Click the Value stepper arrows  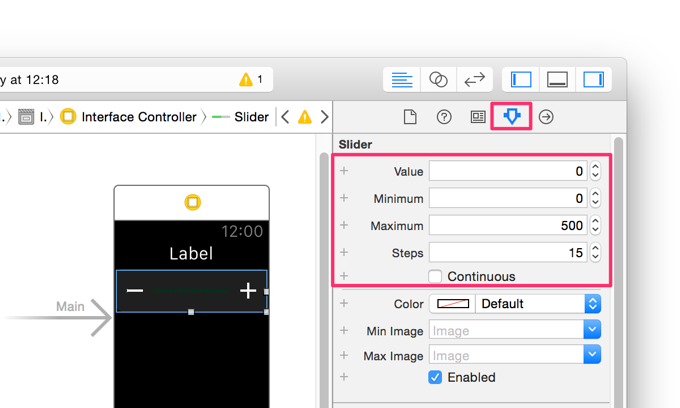tap(595, 171)
